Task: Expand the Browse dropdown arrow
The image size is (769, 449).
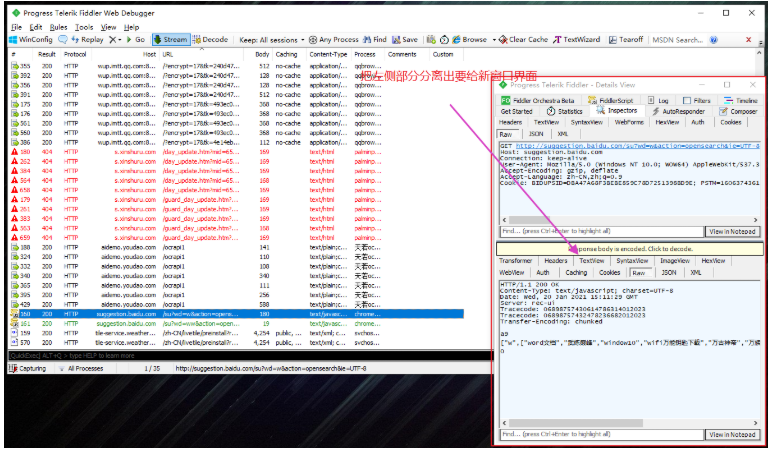Action: (x=494, y=40)
